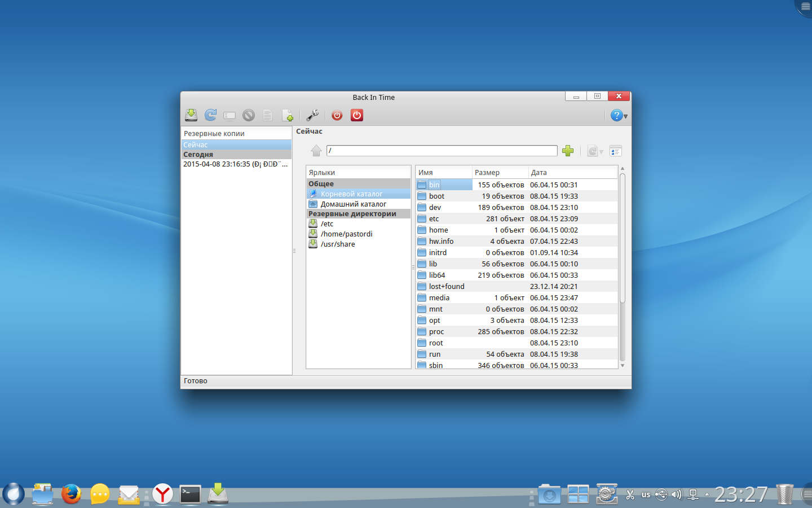The width and height of the screenshot is (812, 508).
Task: Click the path input field
Action: 442,151
